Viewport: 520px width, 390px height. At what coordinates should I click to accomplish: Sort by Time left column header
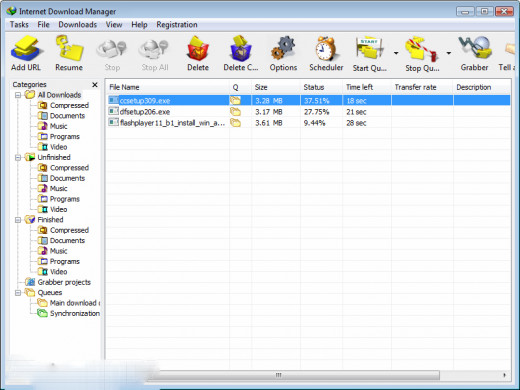tap(367, 87)
